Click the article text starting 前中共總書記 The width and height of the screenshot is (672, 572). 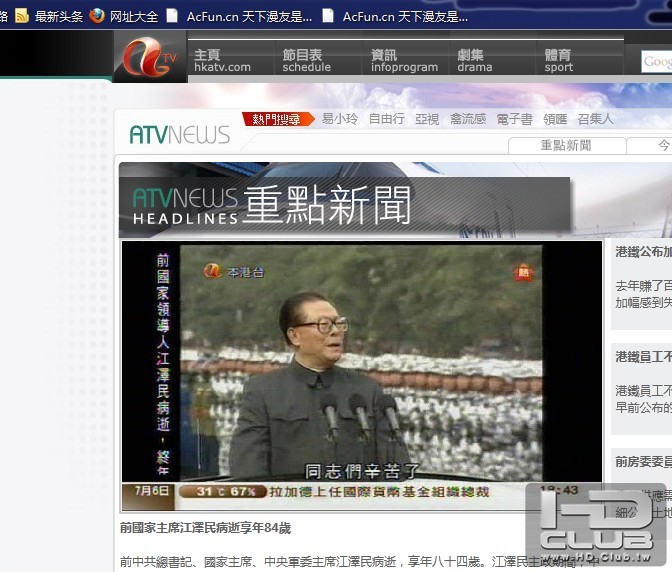pos(358,562)
